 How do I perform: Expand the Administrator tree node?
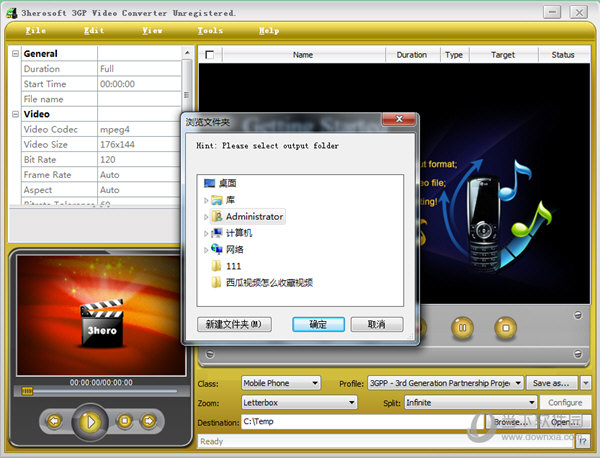point(206,217)
